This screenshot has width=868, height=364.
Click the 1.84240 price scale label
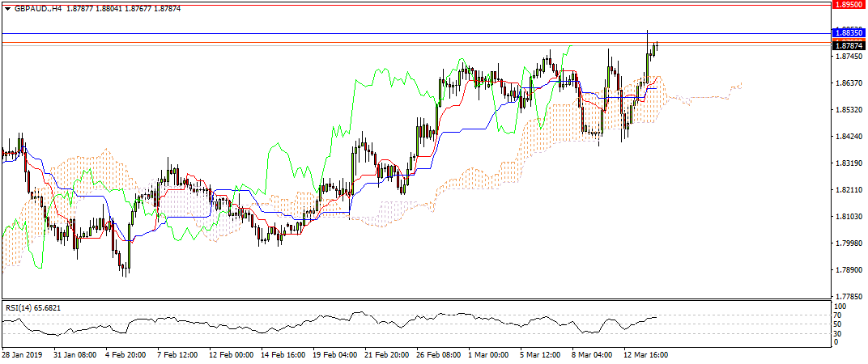848,137
